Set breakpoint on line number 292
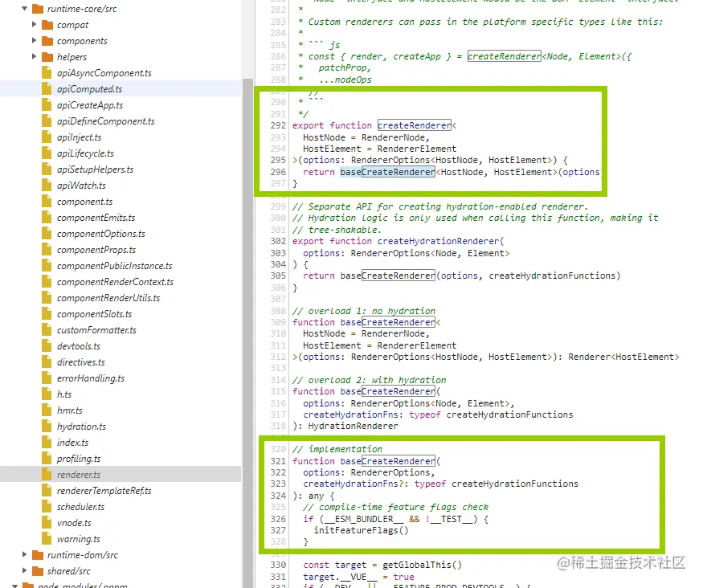The height and width of the screenshot is (588, 703). (x=278, y=125)
